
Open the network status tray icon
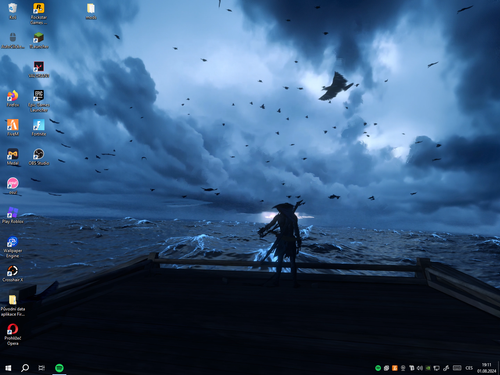[436, 368]
